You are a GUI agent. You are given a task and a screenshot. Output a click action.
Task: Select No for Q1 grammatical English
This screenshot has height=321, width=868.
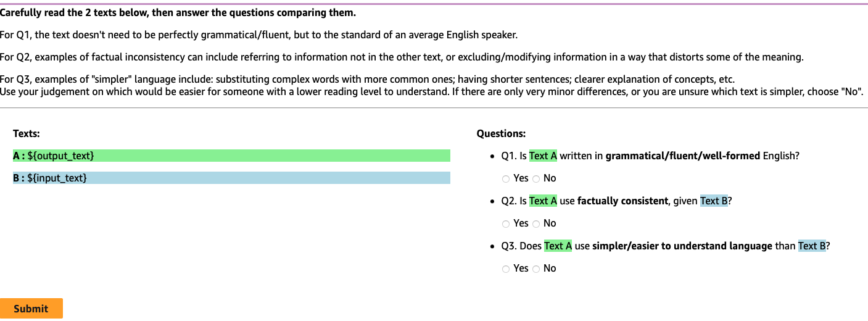pyautogui.click(x=536, y=178)
